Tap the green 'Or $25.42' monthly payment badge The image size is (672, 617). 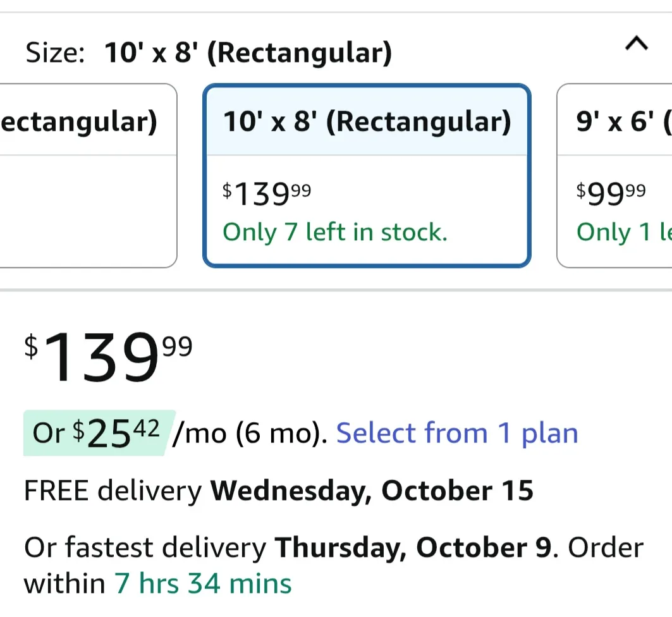96,433
